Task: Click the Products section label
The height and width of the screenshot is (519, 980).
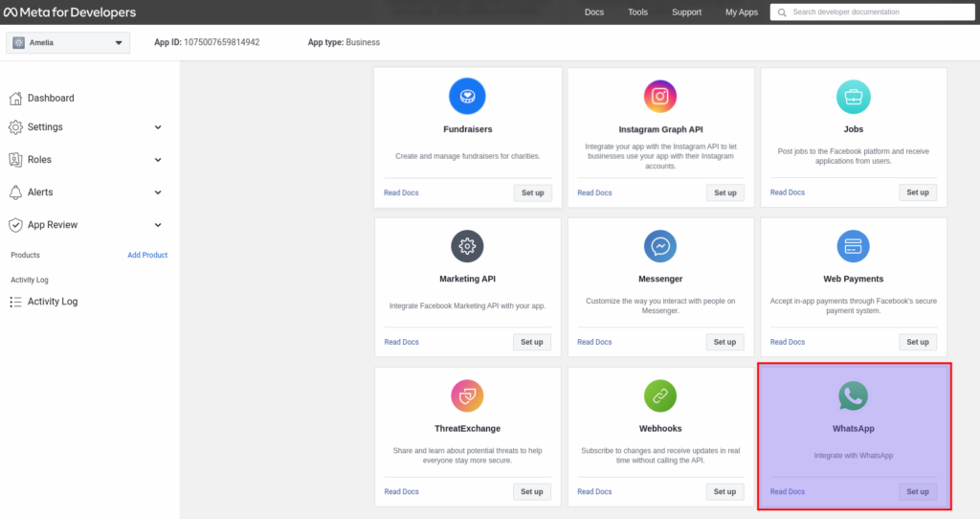Action: tap(25, 255)
